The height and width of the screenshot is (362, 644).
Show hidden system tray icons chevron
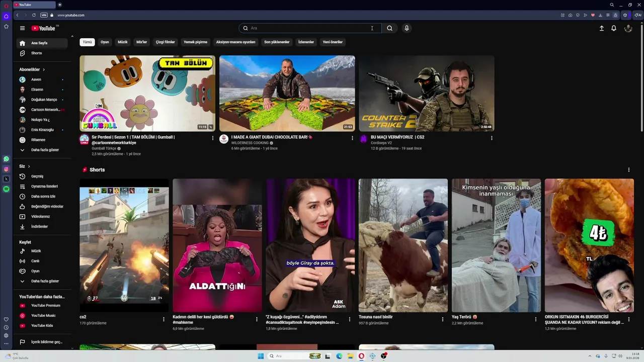pos(590,356)
